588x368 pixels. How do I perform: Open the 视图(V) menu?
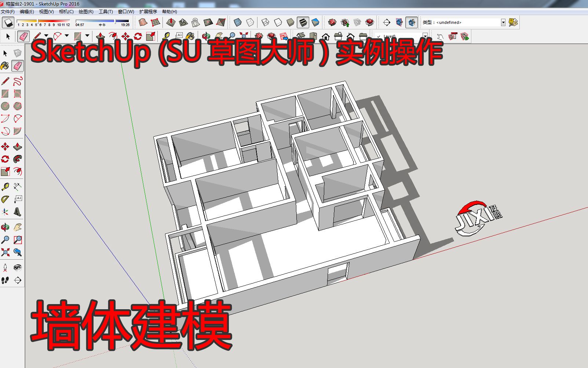[x=46, y=12]
